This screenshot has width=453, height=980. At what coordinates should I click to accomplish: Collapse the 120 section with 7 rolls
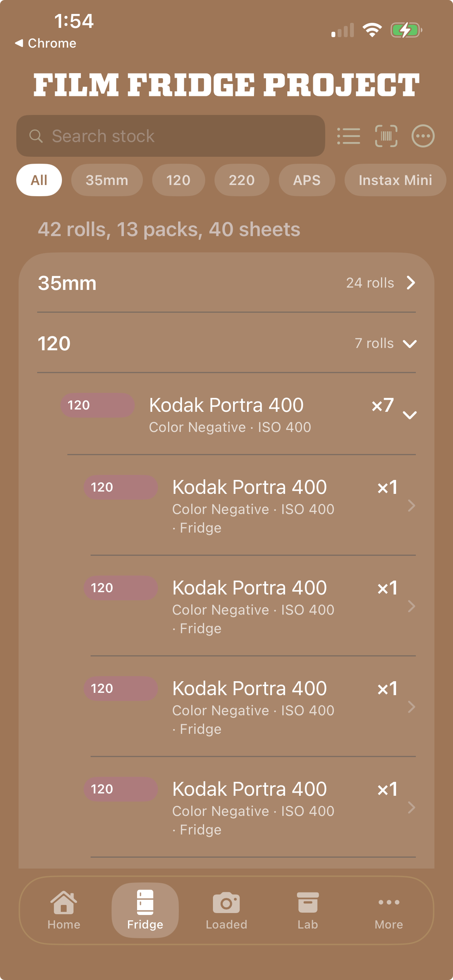(x=226, y=343)
